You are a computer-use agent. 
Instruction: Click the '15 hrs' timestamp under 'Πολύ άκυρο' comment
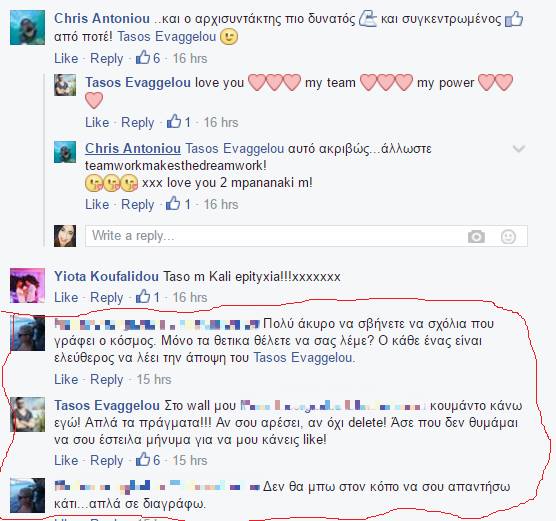[154, 379]
